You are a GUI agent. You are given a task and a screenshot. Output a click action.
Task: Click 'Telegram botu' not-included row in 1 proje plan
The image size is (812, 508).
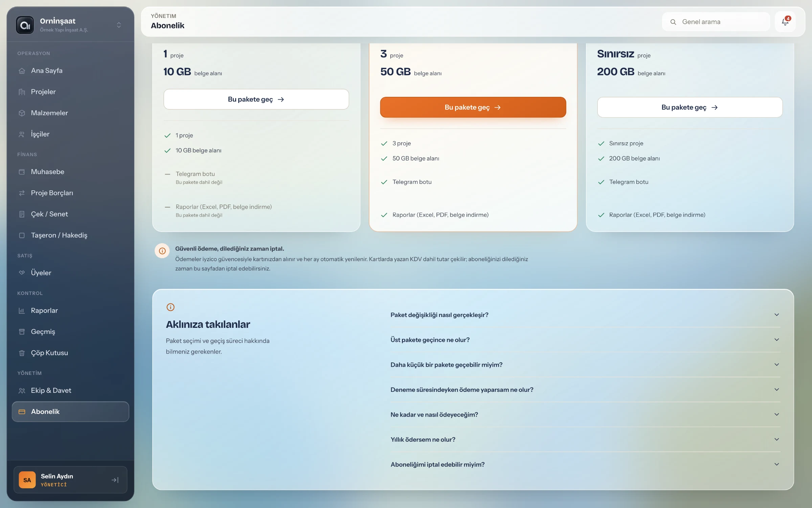[x=256, y=177]
